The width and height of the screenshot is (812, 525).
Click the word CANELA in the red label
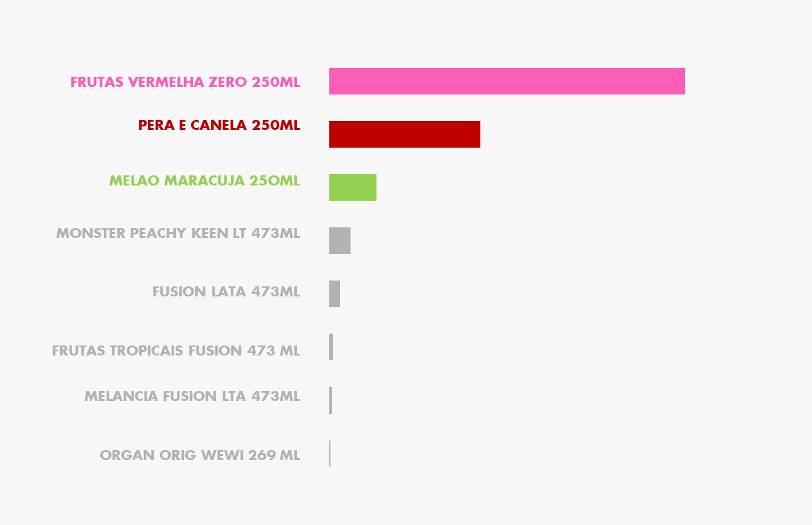pos(218,125)
